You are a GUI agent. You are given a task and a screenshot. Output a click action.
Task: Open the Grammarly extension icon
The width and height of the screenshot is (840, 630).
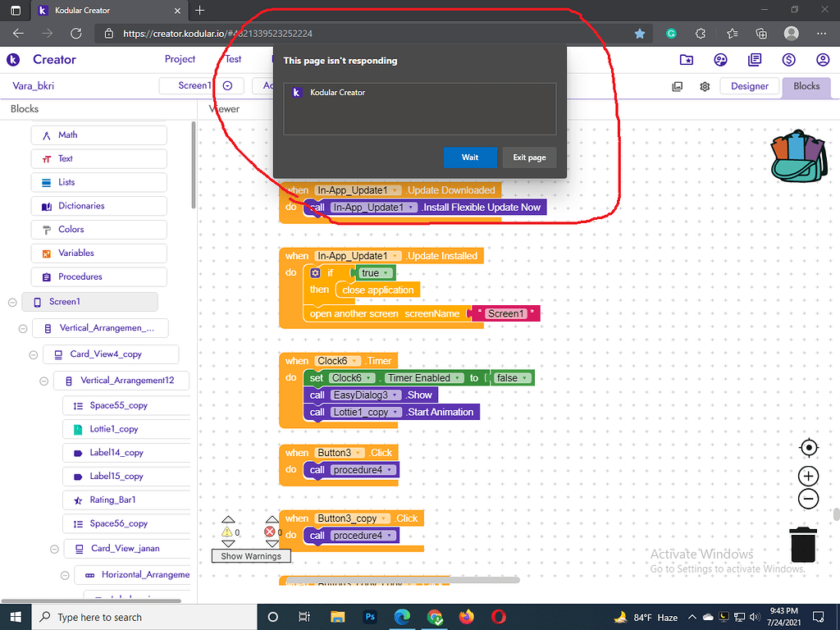click(x=671, y=34)
